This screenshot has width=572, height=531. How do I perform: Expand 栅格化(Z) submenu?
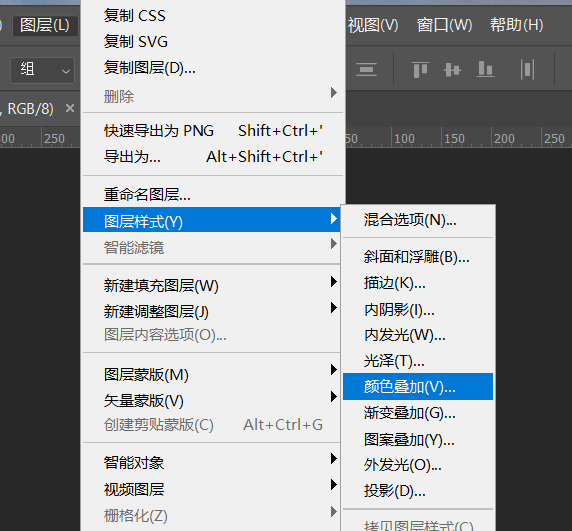click(x=212, y=515)
